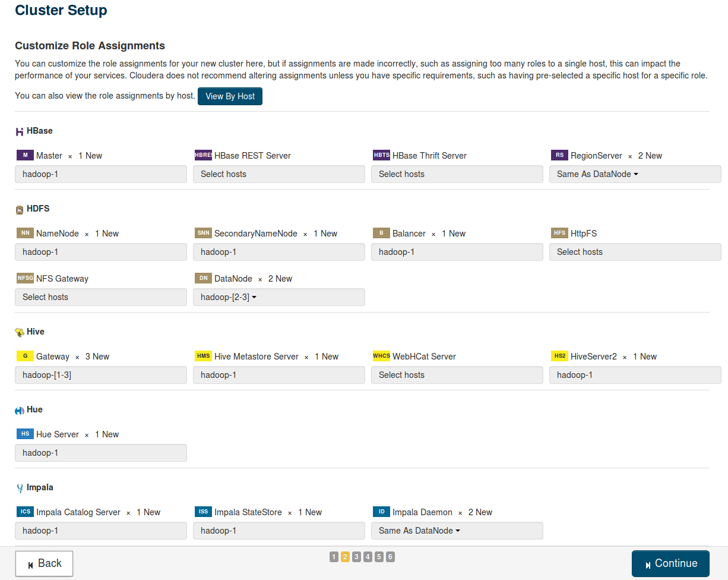Click the DN DataNode role badge
728x580 pixels.
[203, 278]
